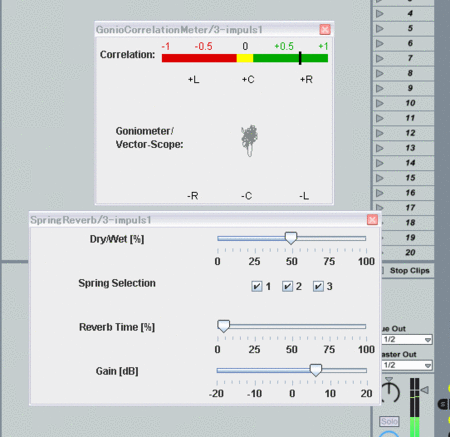Toggle Spring Selection checkbox 2
450x437 pixels.
[x=287, y=286]
